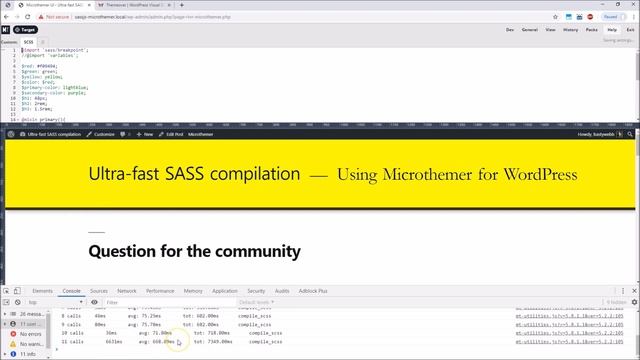The height and width of the screenshot is (360, 640).
Task: Clear the console with the ban icon
Action: [x=18, y=302]
